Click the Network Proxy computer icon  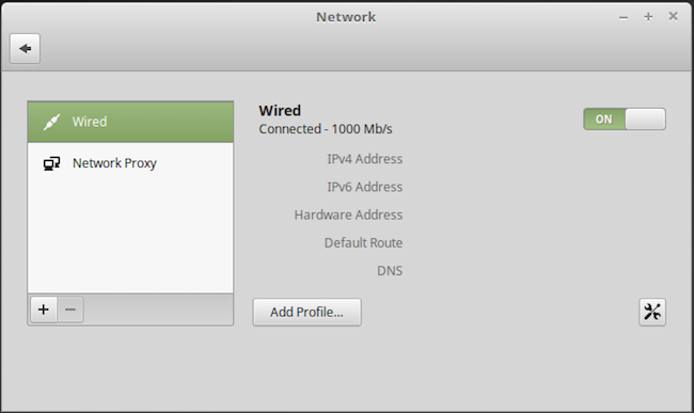(x=52, y=163)
